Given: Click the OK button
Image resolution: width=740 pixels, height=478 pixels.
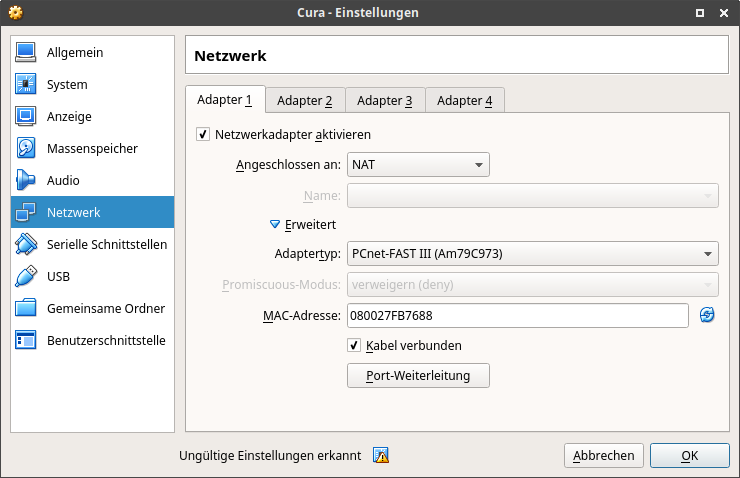Looking at the screenshot, I should pyautogui.click(x=690, y=455).
